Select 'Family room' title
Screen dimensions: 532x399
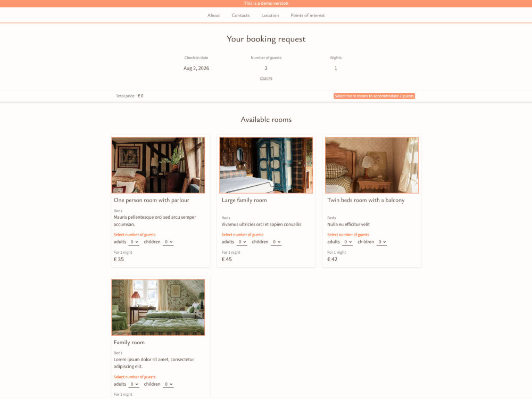(129, 342)
